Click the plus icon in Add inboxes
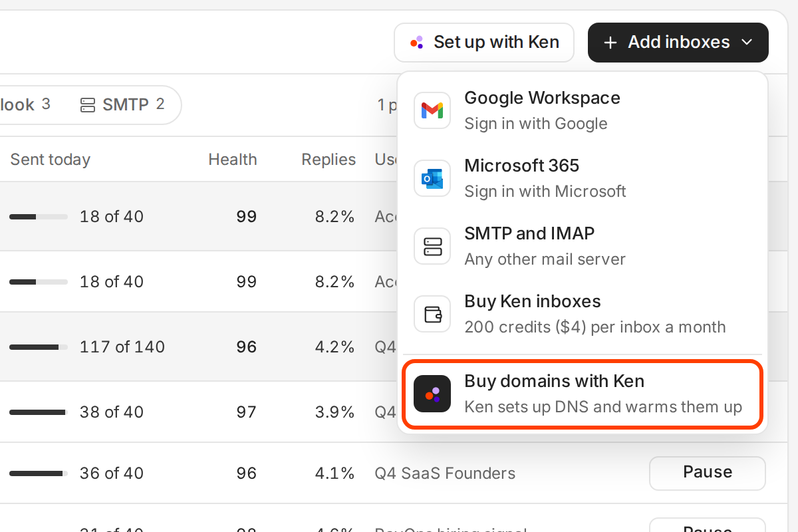 [610, 43]
